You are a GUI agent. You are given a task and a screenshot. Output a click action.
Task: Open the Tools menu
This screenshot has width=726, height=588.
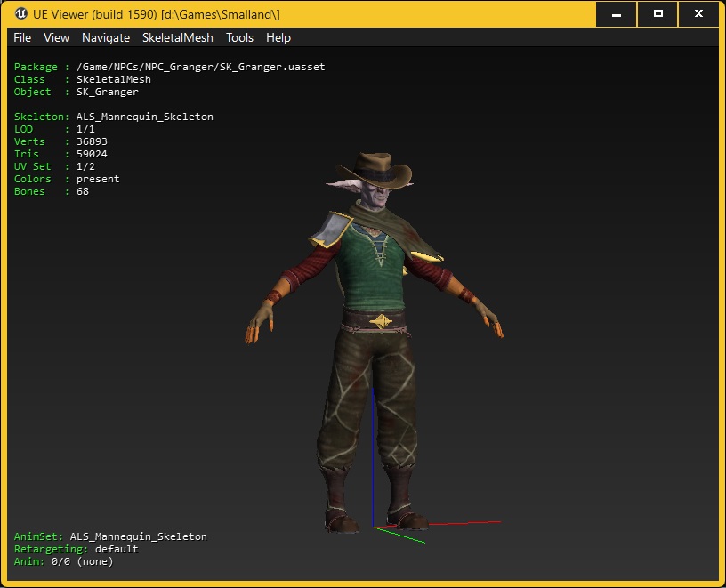point(239,37)
